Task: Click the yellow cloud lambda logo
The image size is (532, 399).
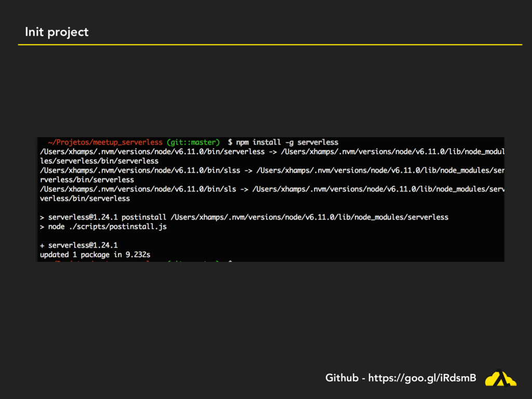Action: tap(500, 378)
